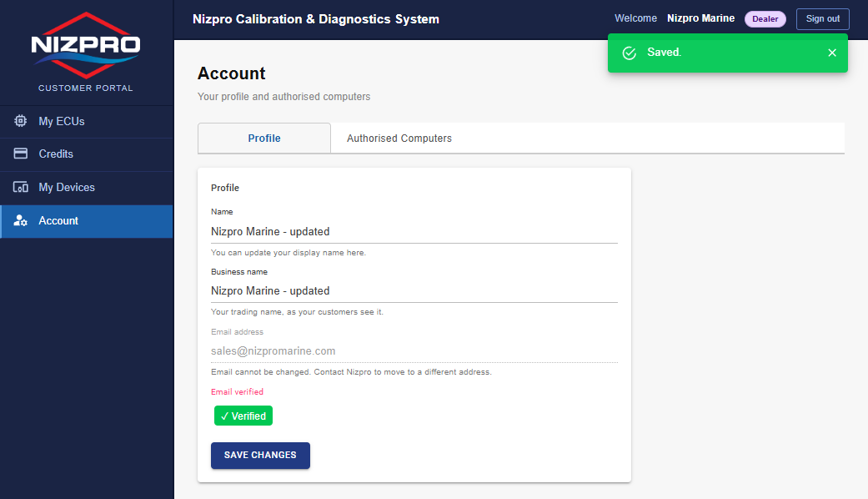Screen dimensions: 868x499
Task: Click 'Your profile and authorised computers' subtitle
Action: tap(284, 96)
